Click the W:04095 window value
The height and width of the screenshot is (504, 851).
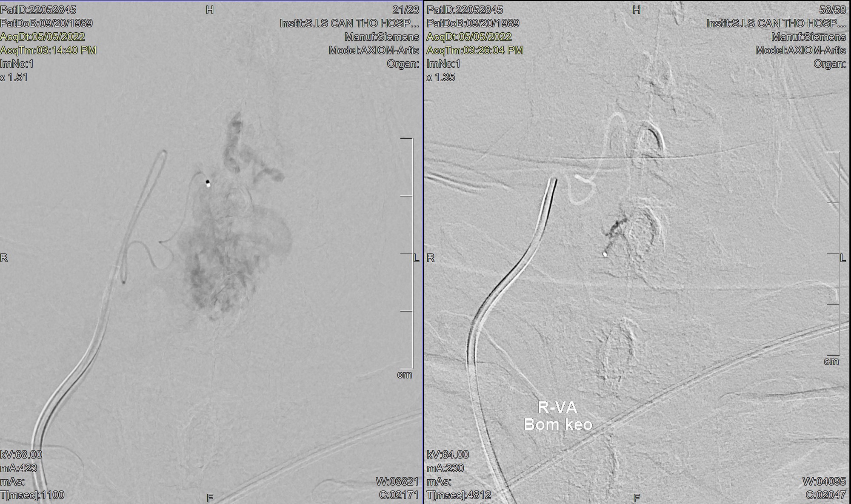824,481
